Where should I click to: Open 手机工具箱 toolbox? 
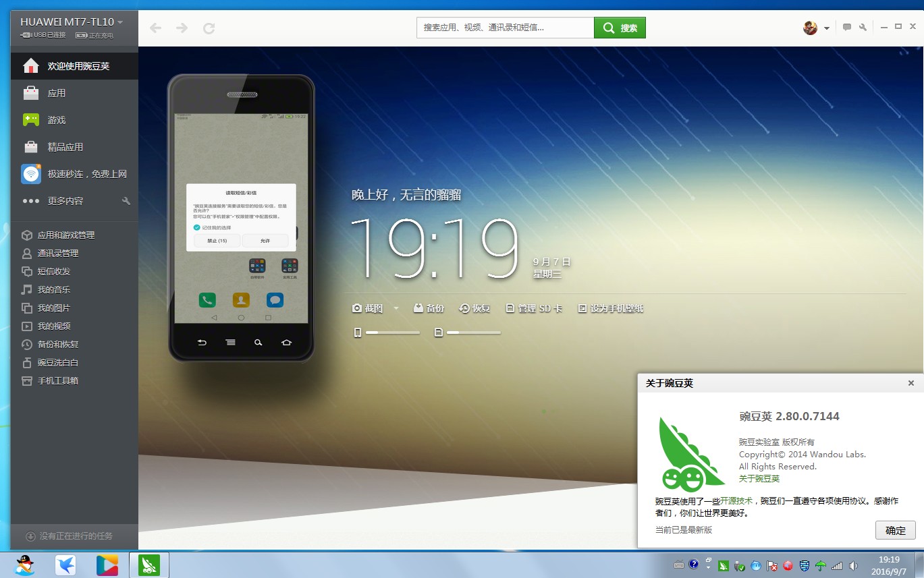click(x=74, y=381)
